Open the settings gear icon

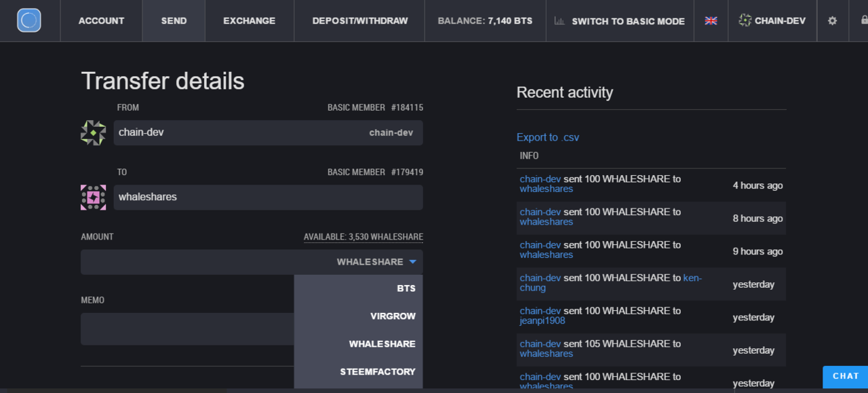tap(833, 20)
